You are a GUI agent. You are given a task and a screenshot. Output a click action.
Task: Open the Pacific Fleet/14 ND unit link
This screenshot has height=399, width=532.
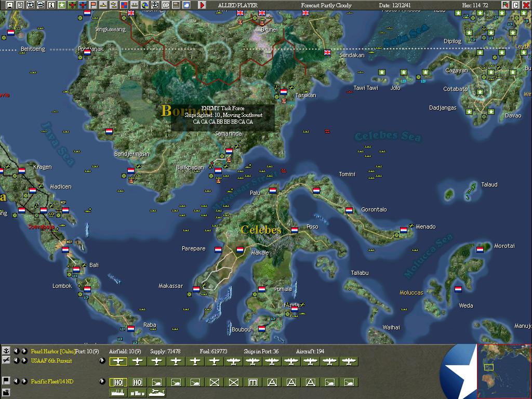coord(52,381)
